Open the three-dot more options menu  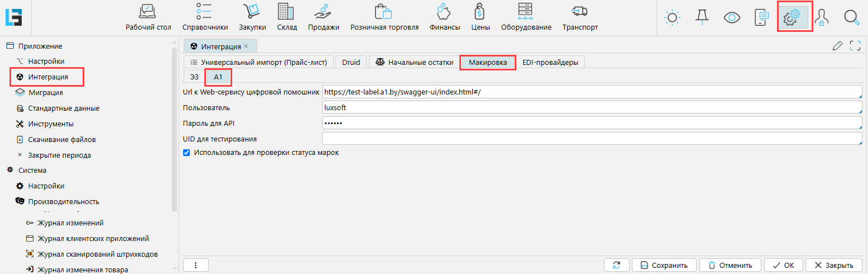tap(195, 265)
